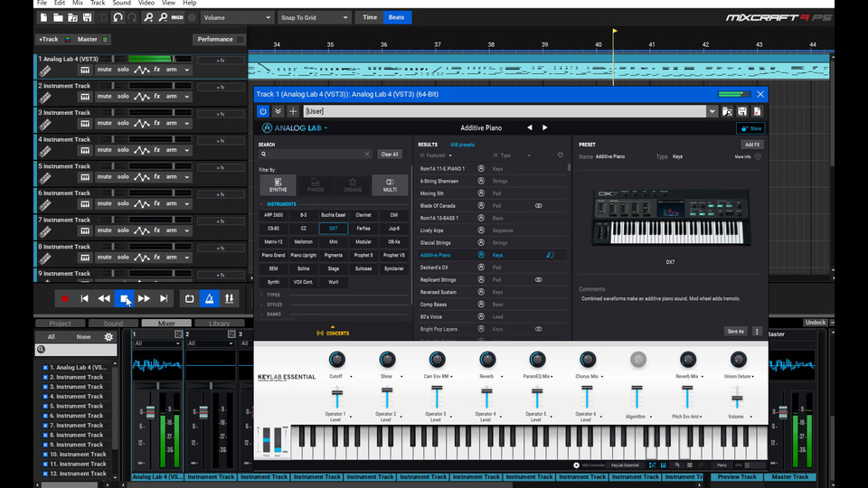Viewport: 868px width, 488px height.
Task: Click the heart favorites filter in results
Action: click(561, 155)
